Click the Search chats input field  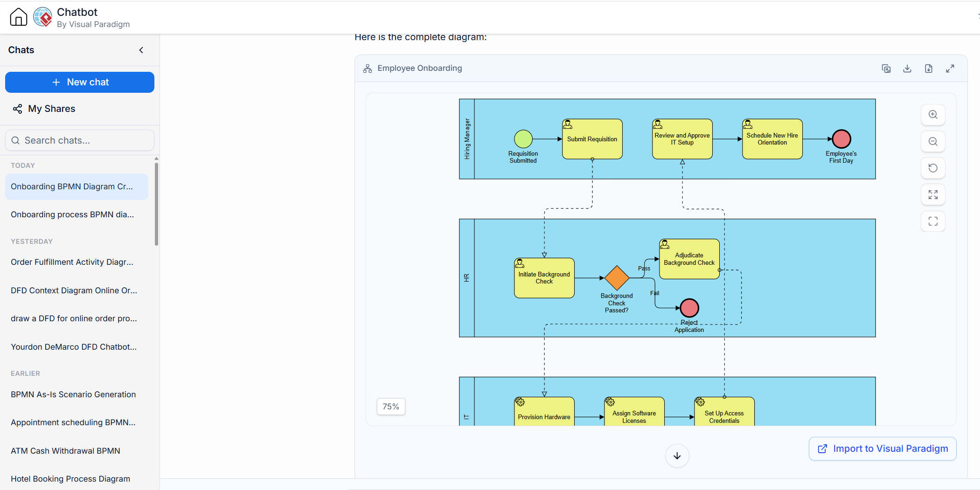click(80, 140)
